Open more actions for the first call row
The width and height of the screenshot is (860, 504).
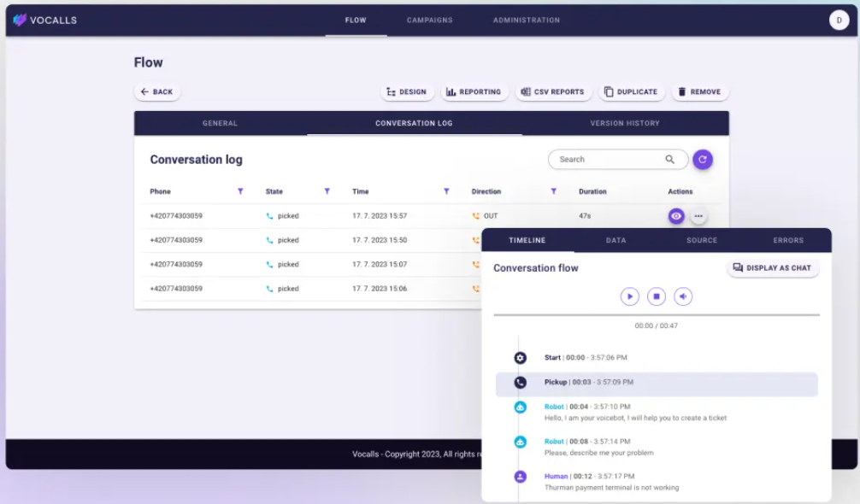coord(698,216)
